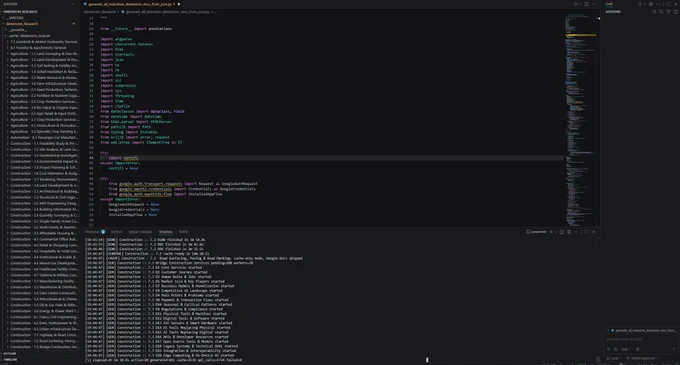
Task: Split the editor with the split icon
Action: click(x=586, y=4)
